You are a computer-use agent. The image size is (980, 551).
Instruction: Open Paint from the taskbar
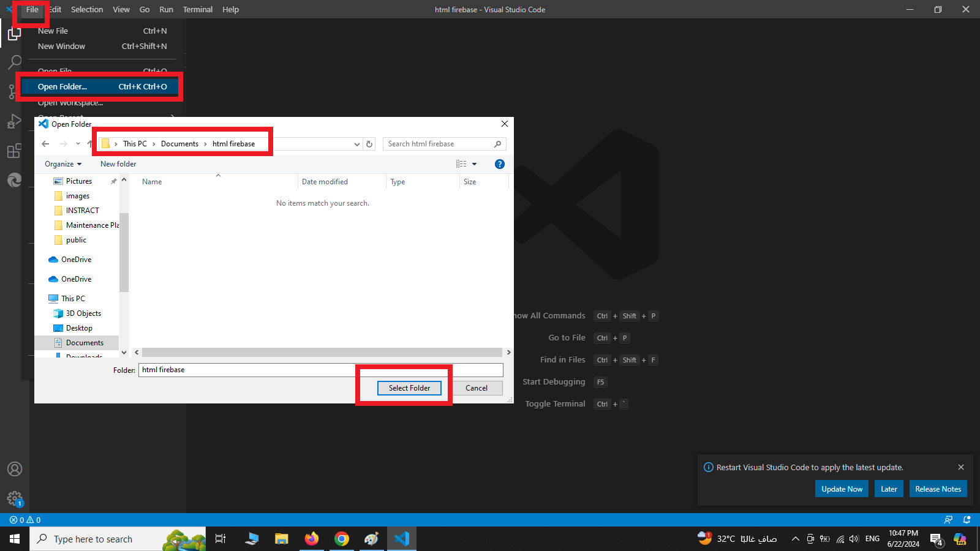tap(372, 539)
